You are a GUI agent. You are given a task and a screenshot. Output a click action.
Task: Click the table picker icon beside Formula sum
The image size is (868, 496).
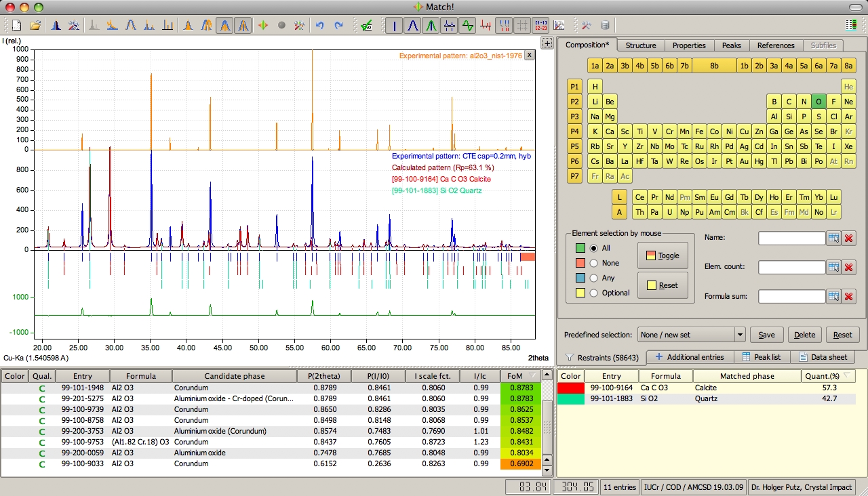(833, 296)
